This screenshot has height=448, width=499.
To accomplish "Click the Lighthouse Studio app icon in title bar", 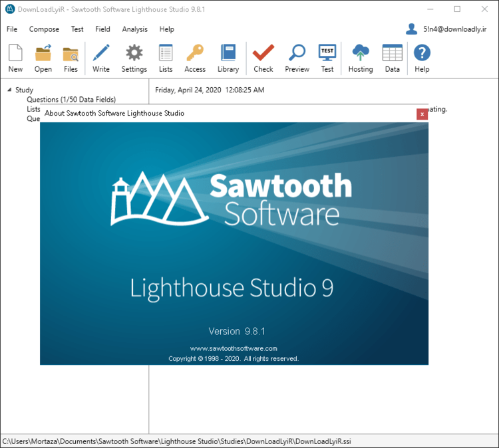I will (10, 9).
